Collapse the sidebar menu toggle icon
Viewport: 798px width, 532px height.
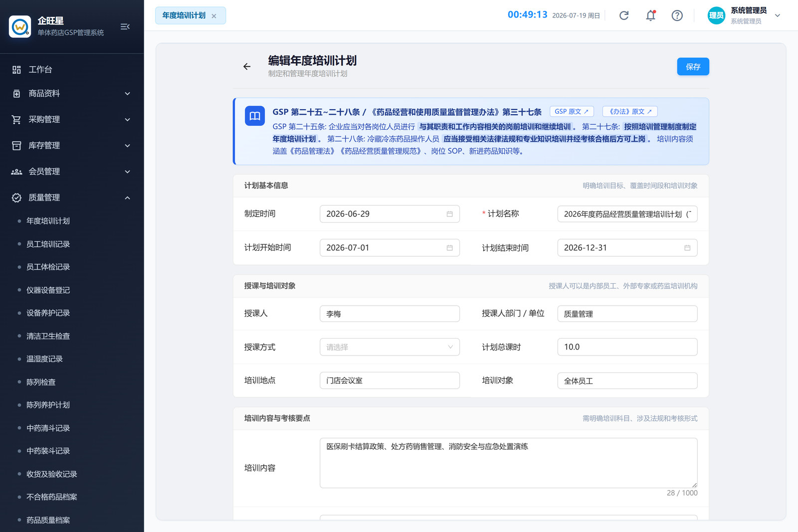125,26
